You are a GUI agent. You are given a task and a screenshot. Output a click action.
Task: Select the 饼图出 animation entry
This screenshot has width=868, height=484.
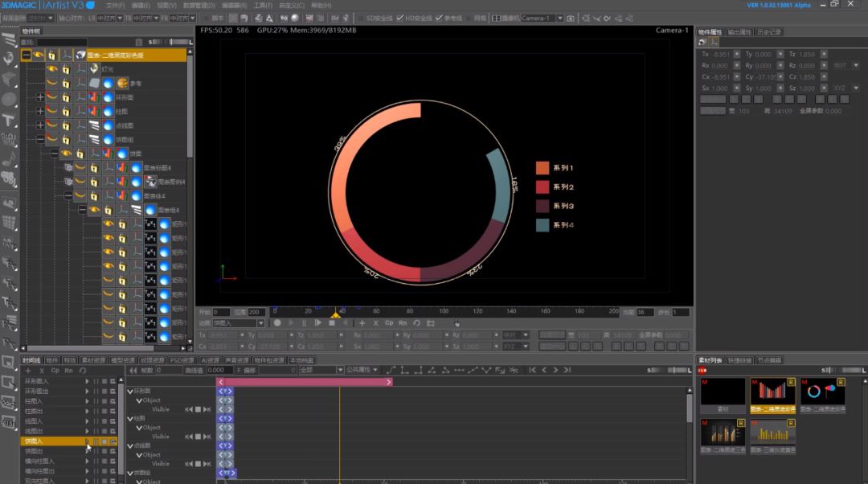[x=34, y=451]
